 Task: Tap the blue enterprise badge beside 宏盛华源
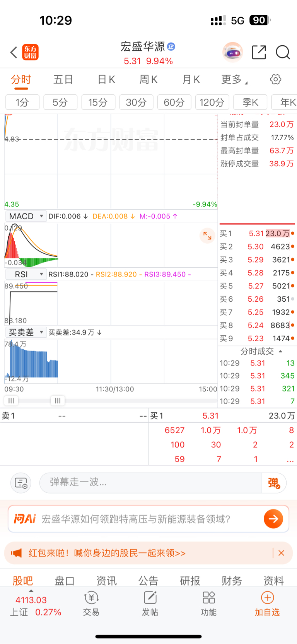point(171,47)
